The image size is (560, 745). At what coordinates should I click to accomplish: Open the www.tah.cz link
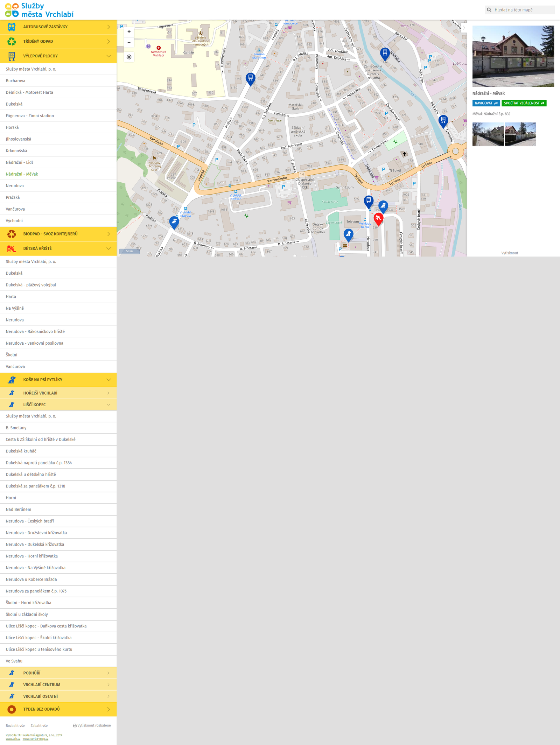[13, 739]
